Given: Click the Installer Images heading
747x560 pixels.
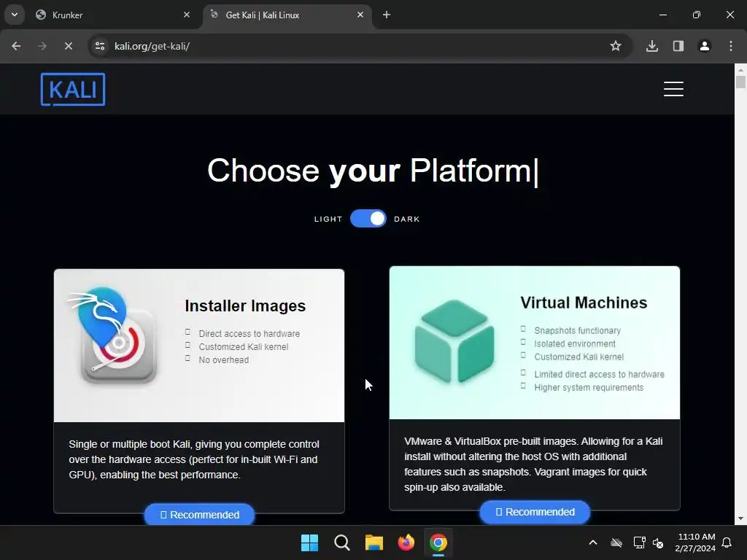Looking at the screenshot, I should click(245, 306).
